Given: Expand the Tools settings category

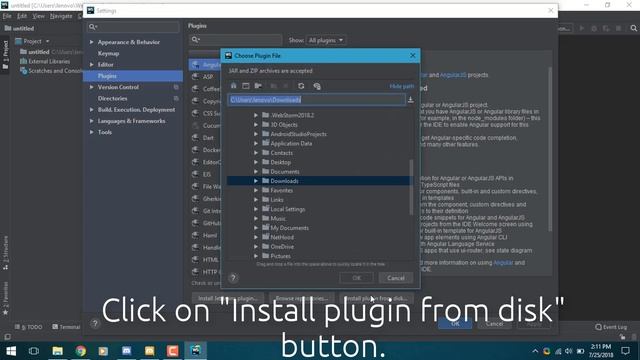Looking at the screenshot, I should 91,132.
